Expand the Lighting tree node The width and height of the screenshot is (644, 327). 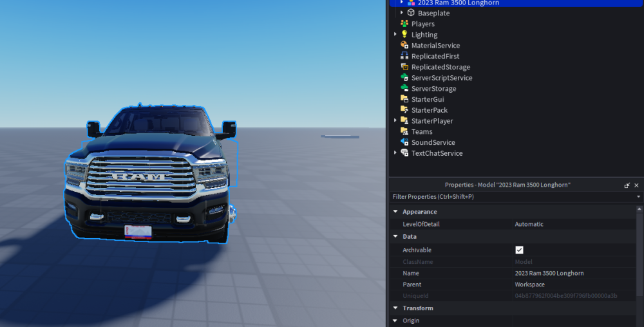coord(395,35)
